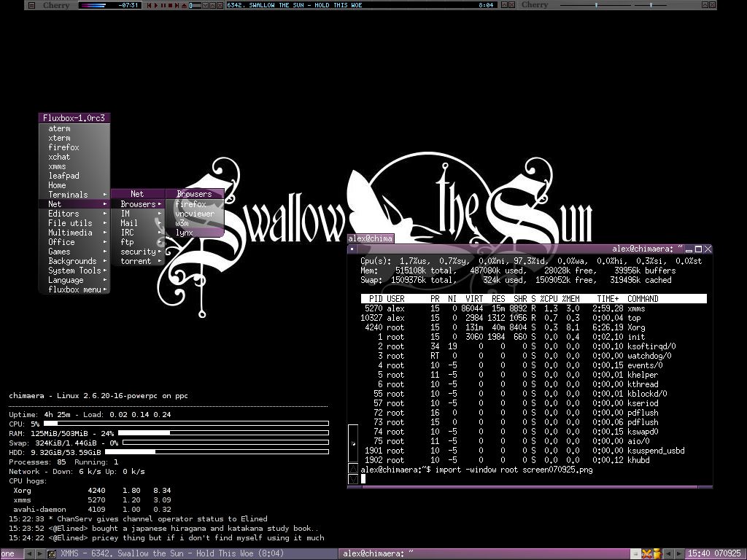Image resolution: width=747 pixels, height=560 pixels.
Task: Open XMMS menu icon left of Cherry
Action: click(x=31, y=5)
